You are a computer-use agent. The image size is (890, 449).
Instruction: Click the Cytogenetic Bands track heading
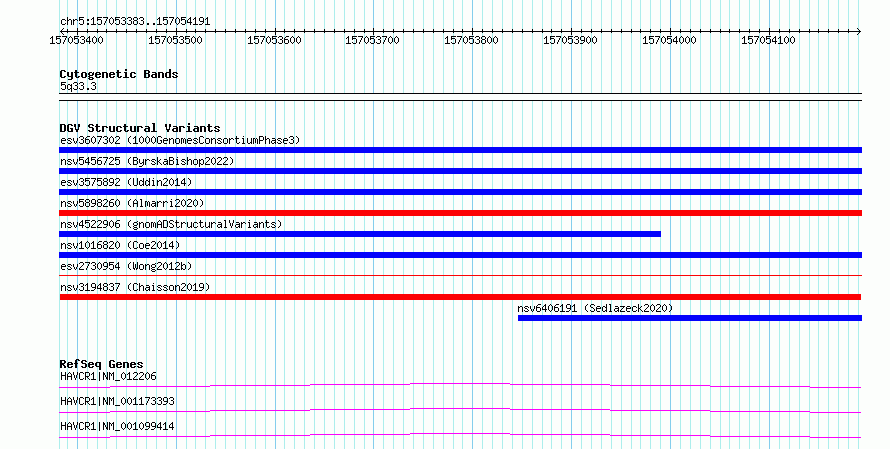119,74
